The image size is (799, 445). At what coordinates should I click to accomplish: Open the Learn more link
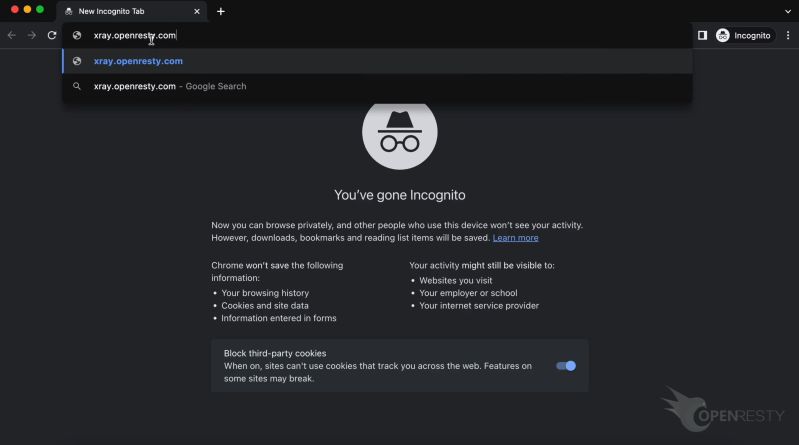point(515,238)
